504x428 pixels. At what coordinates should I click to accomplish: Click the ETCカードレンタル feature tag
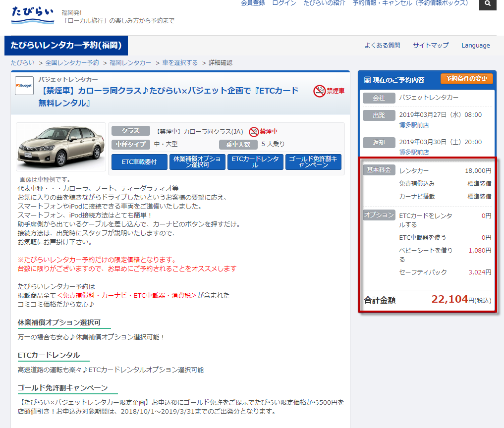[x=255, y=162]
